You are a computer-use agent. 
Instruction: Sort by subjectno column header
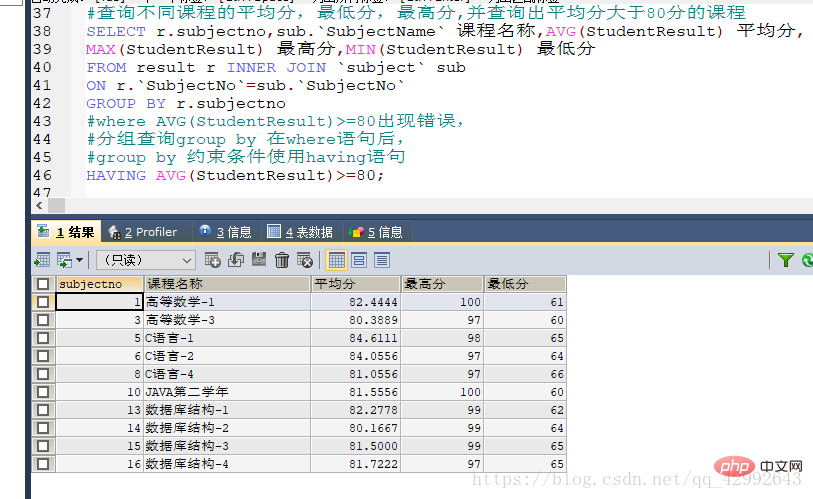click(100, 284)
